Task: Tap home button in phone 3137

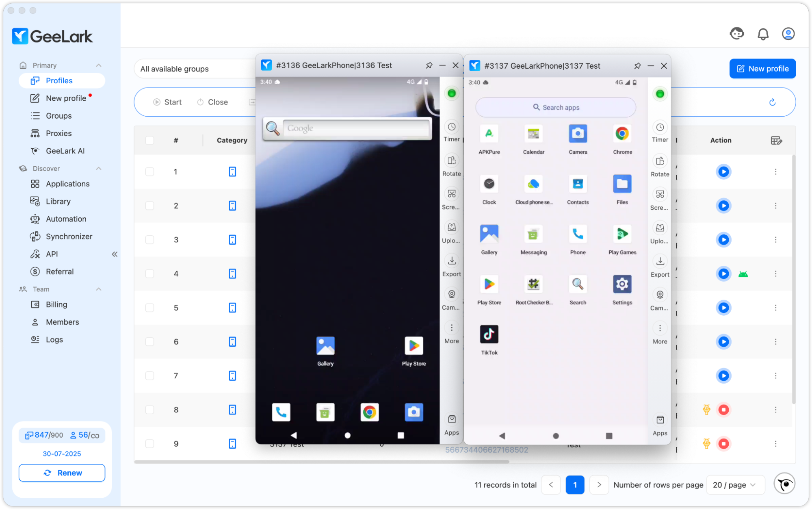Action: pyautogui.click(x=556, y=436)
